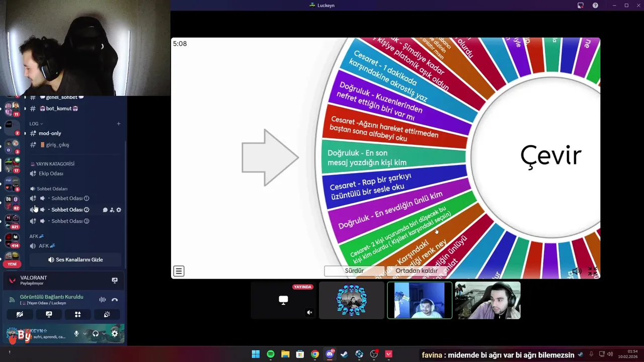Click the add channel plus in LOG
The width and height of the screenshot is (644, 362).
pyautogui.click(x=119, y=124)
